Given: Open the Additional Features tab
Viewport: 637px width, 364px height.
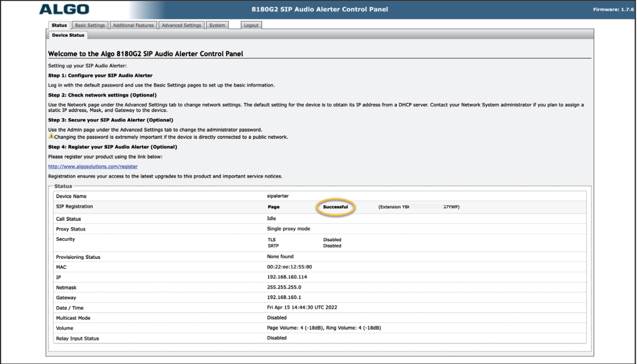Looking at the screenshot, I should [133, 25].
